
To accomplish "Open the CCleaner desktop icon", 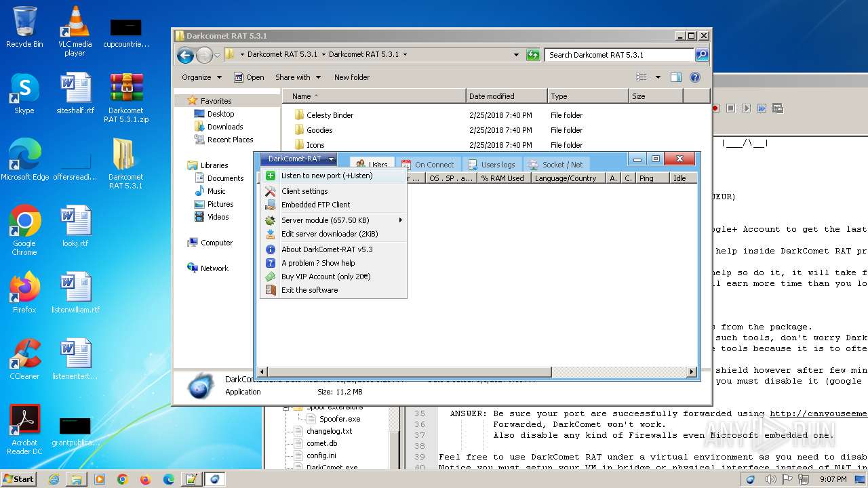I will coord(24,359).
